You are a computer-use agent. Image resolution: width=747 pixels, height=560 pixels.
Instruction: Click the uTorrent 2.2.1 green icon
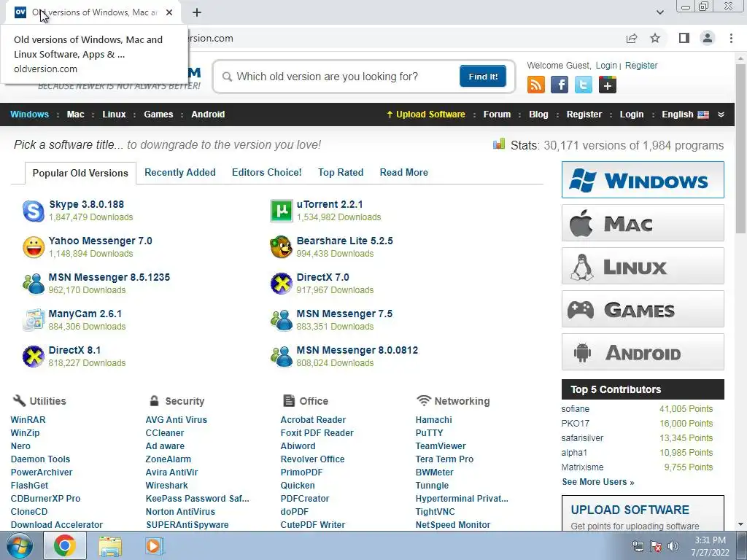click(282, 211)
